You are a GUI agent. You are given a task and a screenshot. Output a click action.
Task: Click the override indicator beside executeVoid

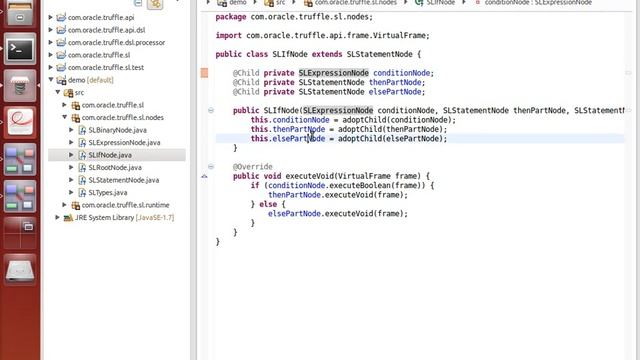[x=204, y=176]
